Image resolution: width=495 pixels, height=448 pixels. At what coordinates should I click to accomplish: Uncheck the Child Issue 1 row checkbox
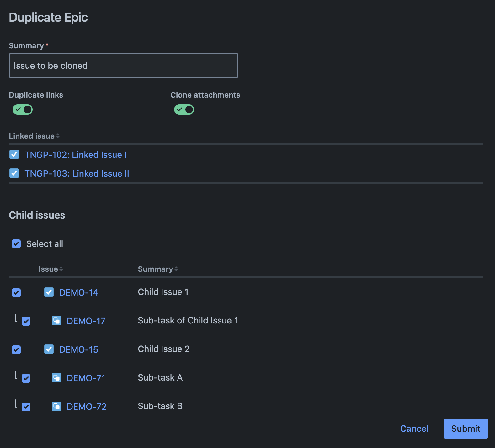click(x=16, y=293)
